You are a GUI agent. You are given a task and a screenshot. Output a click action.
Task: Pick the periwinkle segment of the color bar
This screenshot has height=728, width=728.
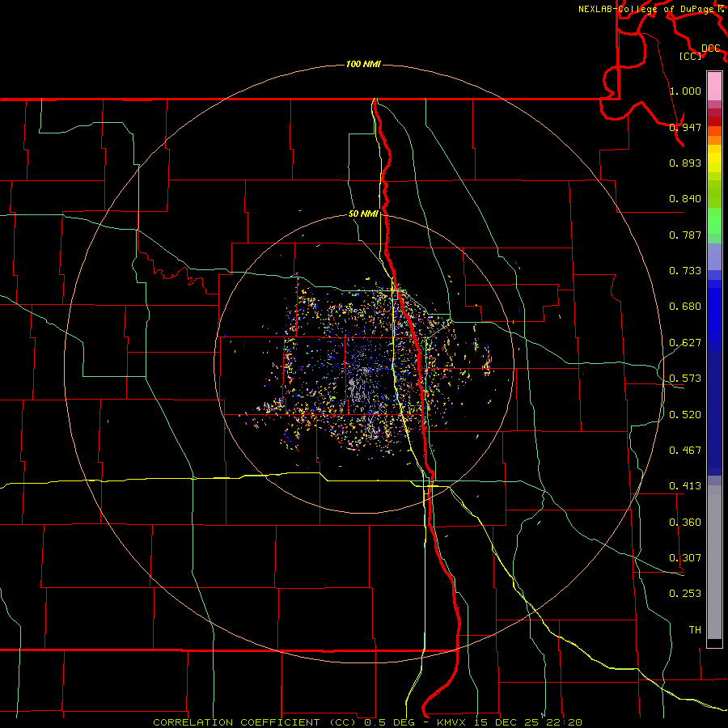click(714, 256)
